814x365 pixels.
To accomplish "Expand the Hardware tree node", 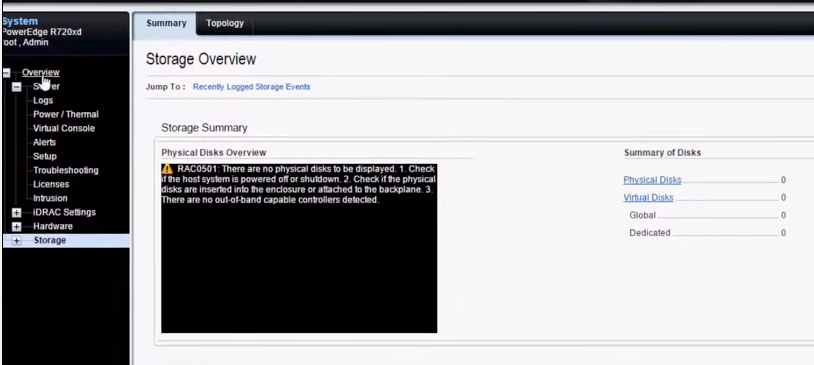I will 17,226.
